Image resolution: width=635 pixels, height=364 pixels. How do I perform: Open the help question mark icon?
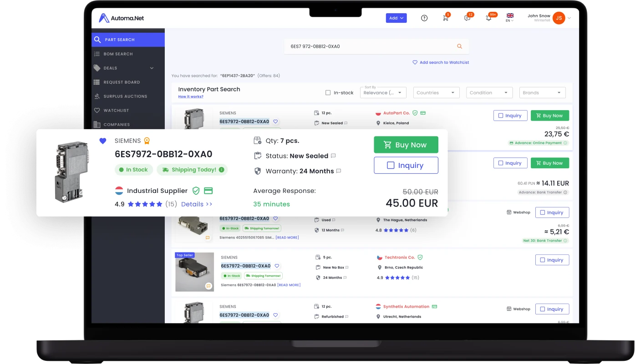[424, 18]
